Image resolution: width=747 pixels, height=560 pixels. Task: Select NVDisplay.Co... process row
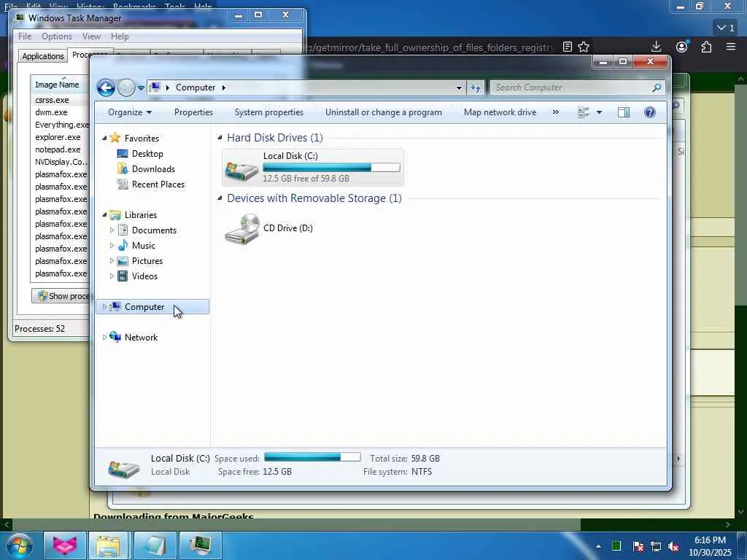[60, 162]
